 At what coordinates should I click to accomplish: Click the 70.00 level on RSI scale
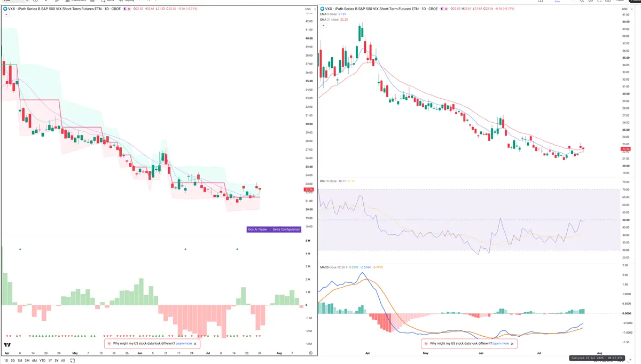[x=626, y=190]
